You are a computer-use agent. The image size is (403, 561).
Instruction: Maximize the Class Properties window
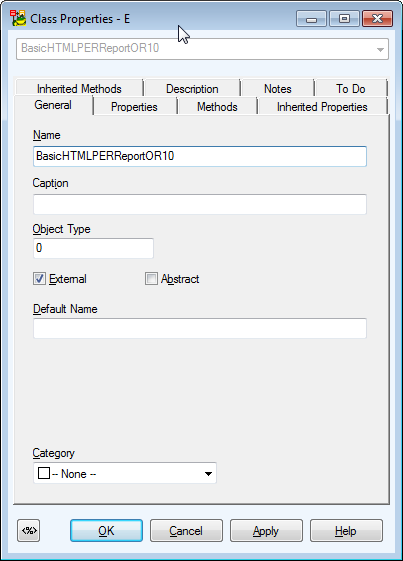tap(344, 19)
